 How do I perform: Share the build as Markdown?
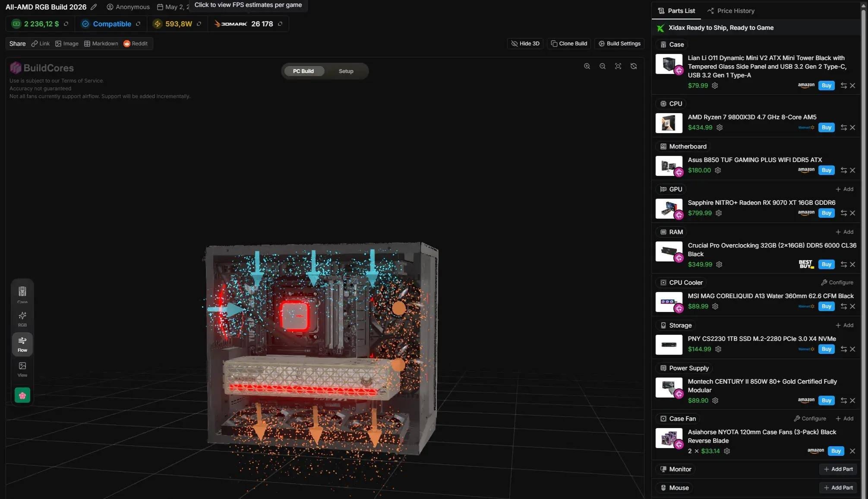pos(101,44)
